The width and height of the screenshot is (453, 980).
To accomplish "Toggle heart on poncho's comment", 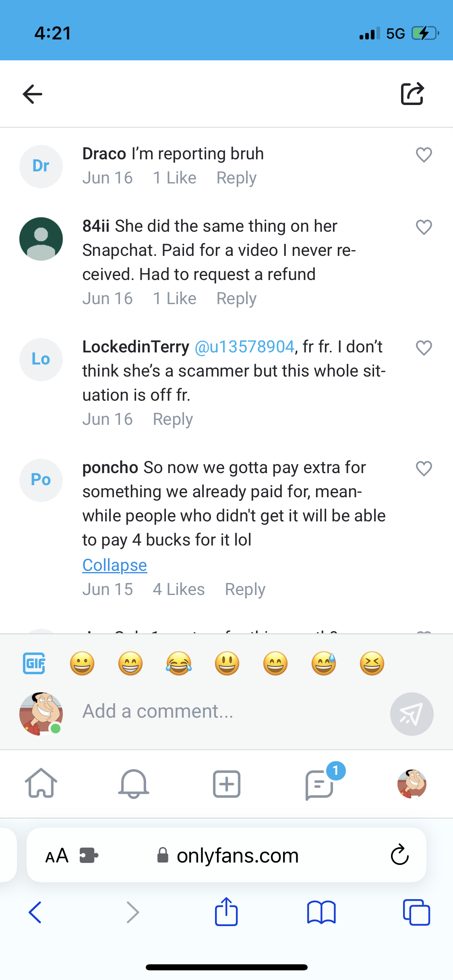I will coord(424,469).
